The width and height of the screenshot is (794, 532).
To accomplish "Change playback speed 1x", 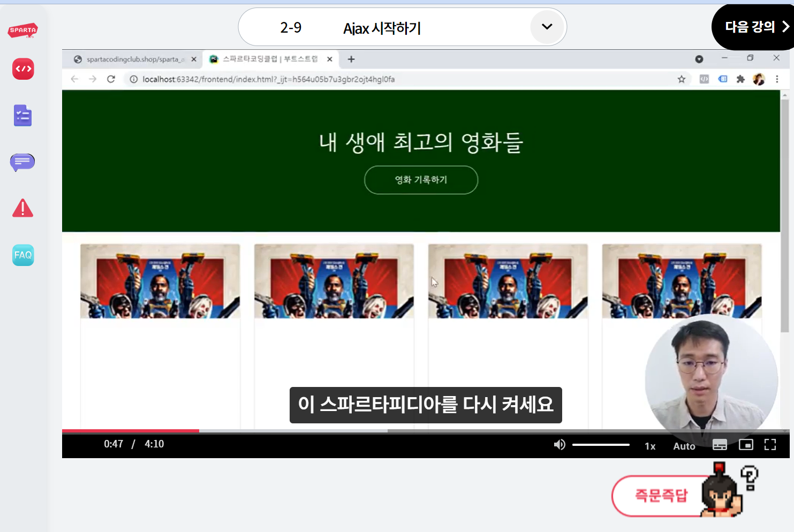I will coord(650,446).
